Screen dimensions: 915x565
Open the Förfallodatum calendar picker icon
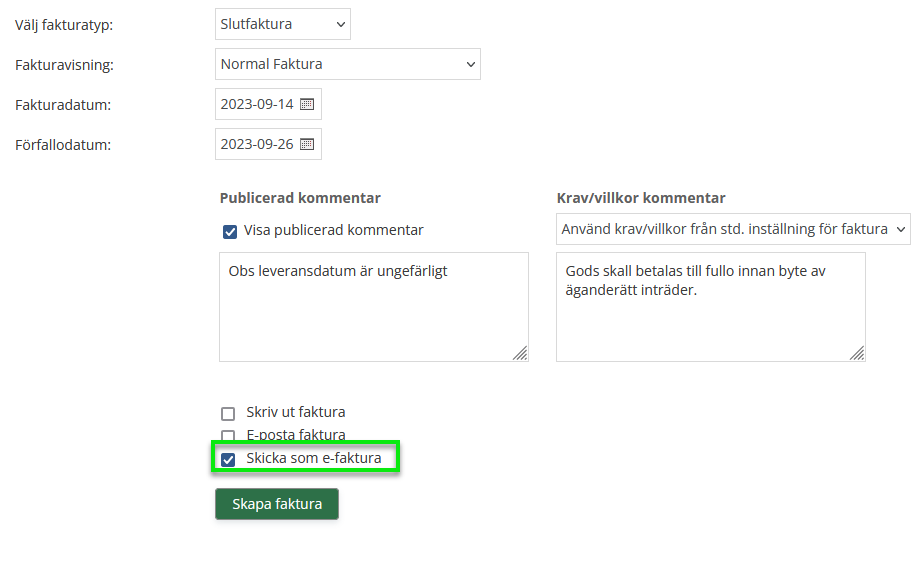tap(307, 144)
